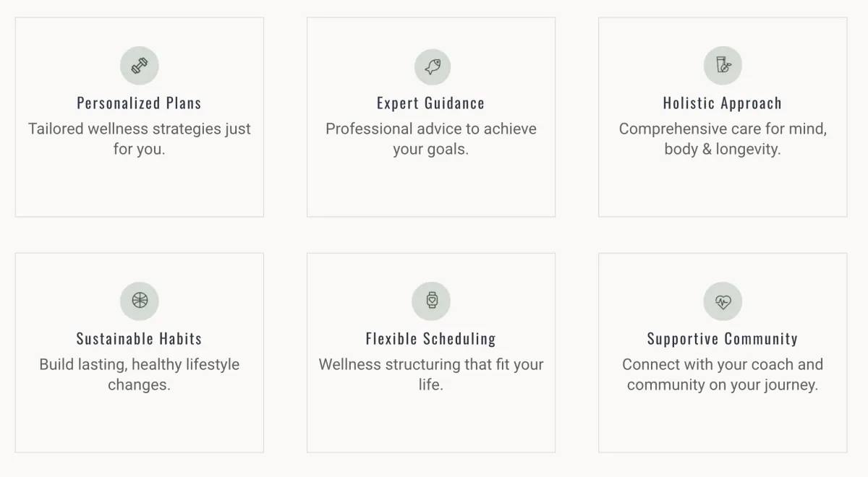868x477 pixels.
Task: Click the "body & longevity" line of text
Action: pyautogui.click(x=723, y=150)
